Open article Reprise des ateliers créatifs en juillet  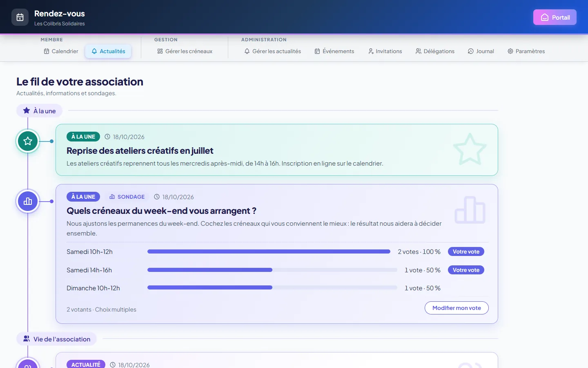[x=140, y=151]
